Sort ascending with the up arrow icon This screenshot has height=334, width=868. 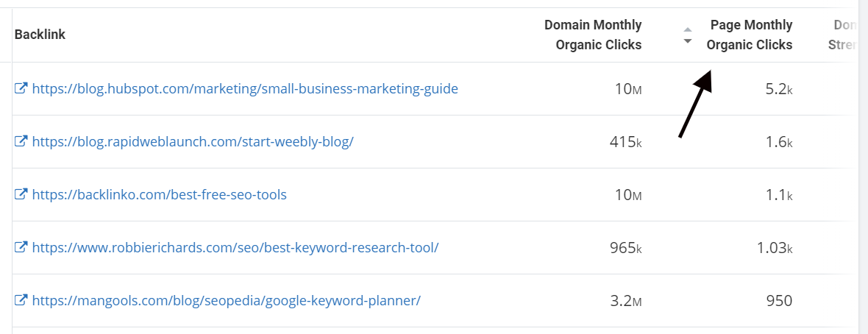tap(688, 29)
